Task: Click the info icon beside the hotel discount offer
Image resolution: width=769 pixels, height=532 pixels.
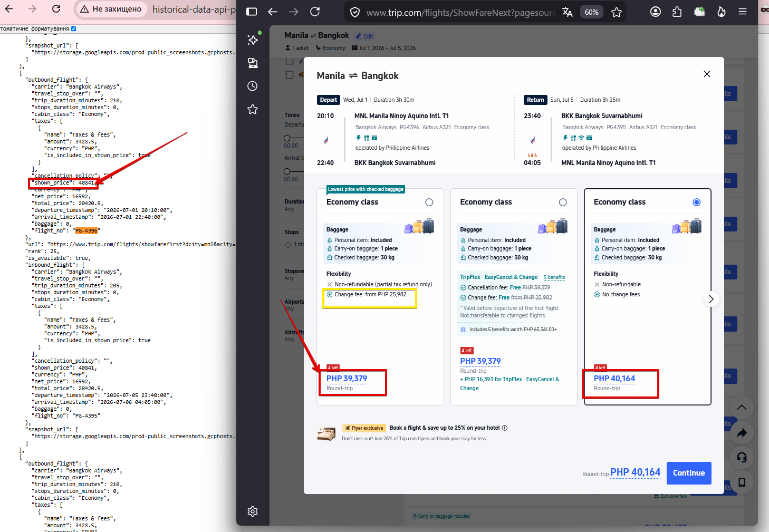Action: (505, 428)
